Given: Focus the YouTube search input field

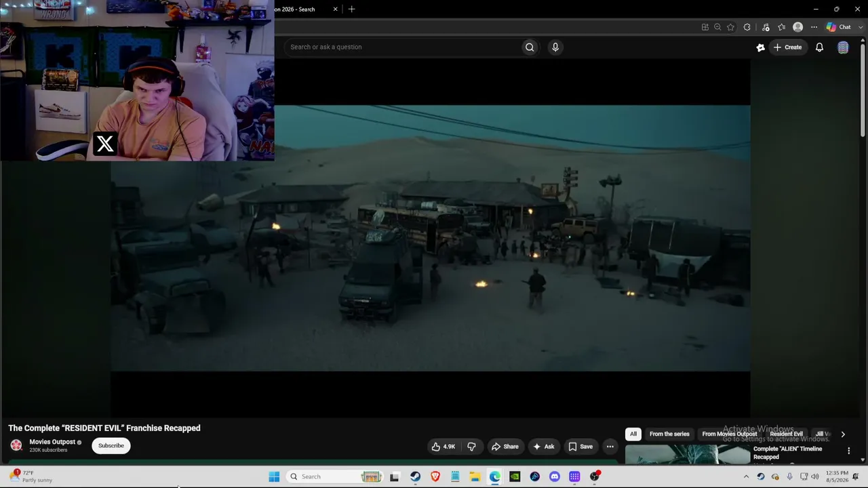Looking at the screenshot, I should click(x=403, y=47).
